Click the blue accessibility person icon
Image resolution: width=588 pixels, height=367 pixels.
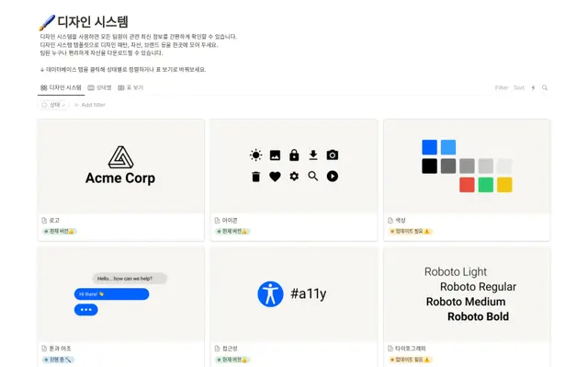pyautogui.click(x=270, y=293)
